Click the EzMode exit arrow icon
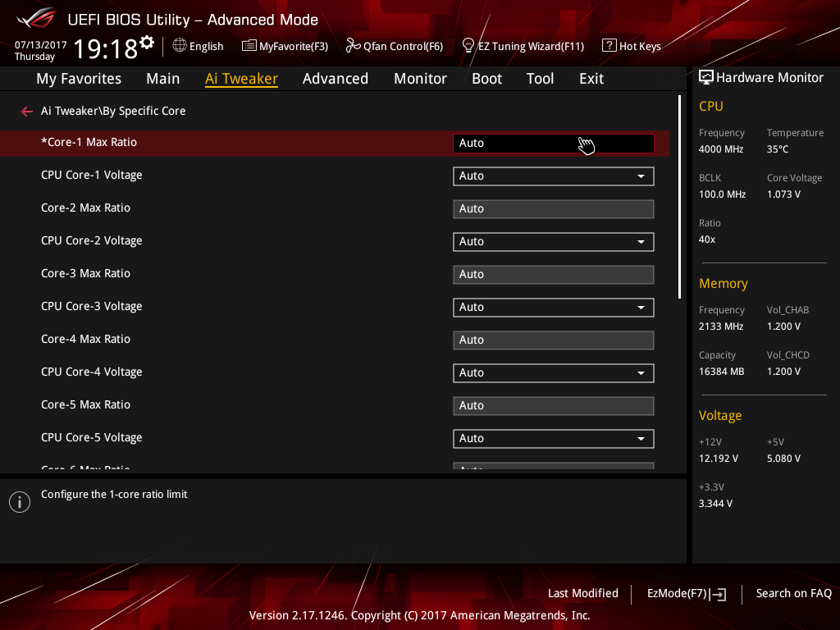Viewport: 840px width, 630px height. pyautogui.click(x=719, y=594)
